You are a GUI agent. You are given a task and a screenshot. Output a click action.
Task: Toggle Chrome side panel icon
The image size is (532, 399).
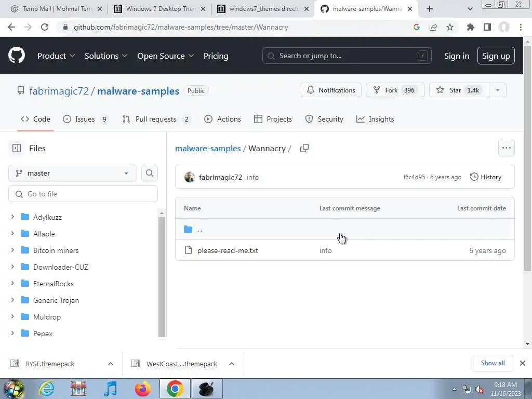[487, 27]
